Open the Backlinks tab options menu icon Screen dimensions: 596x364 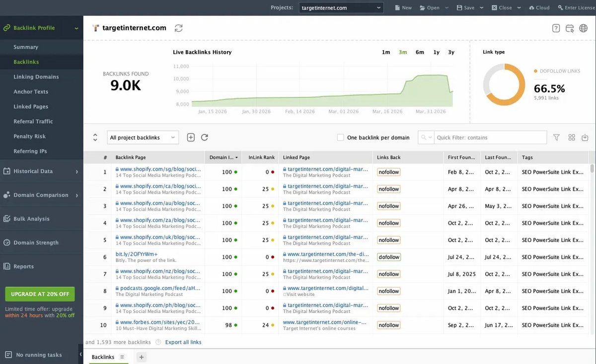[x=122, y=357]
